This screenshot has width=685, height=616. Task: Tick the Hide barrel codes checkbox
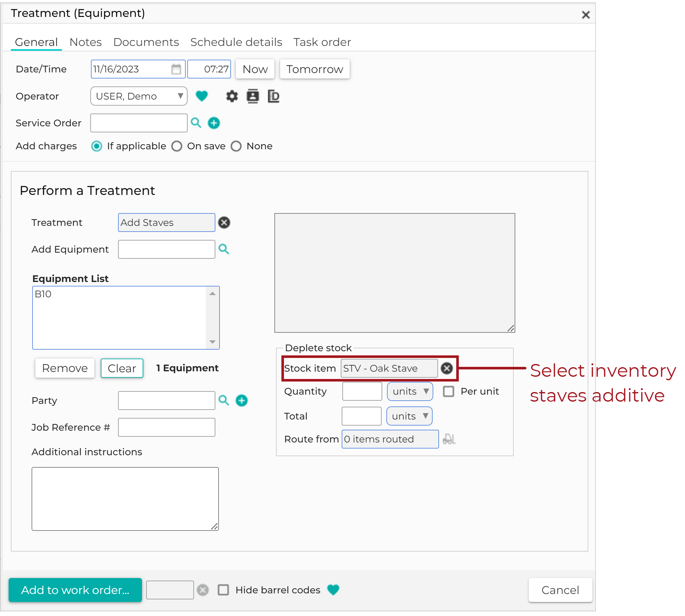223,590
